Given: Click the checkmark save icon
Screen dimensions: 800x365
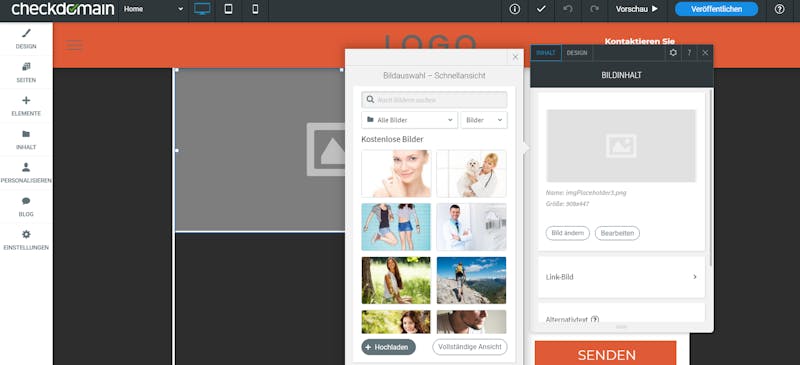Looking at the screenshot, I should pyautogui.click(x=541, y=9).
